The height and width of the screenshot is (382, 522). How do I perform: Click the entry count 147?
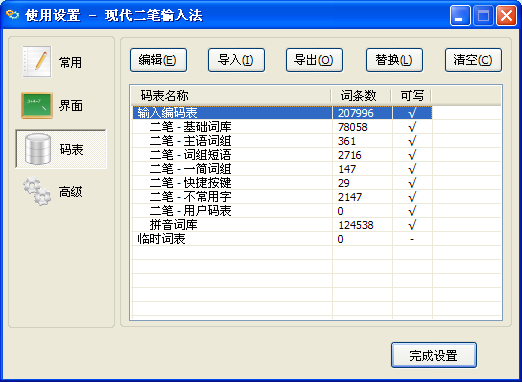347,169
